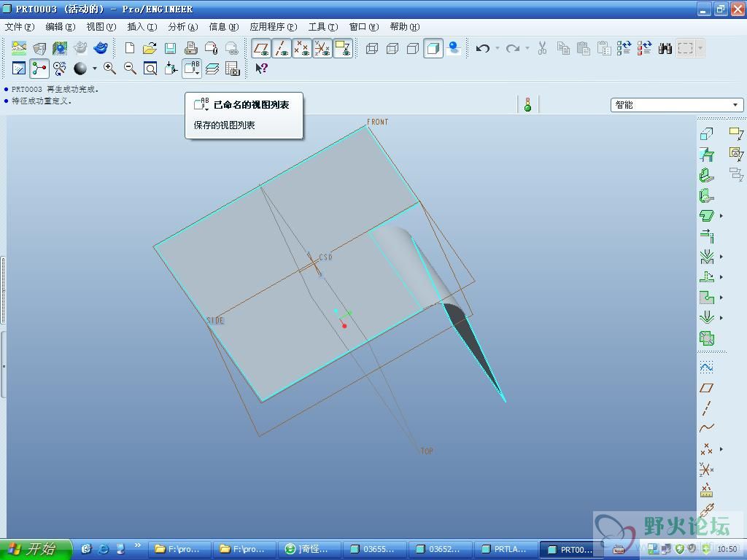Expand the sphere appearance dropdown arrow
This screenshot has height=560, width=747.
pos(94,69)
